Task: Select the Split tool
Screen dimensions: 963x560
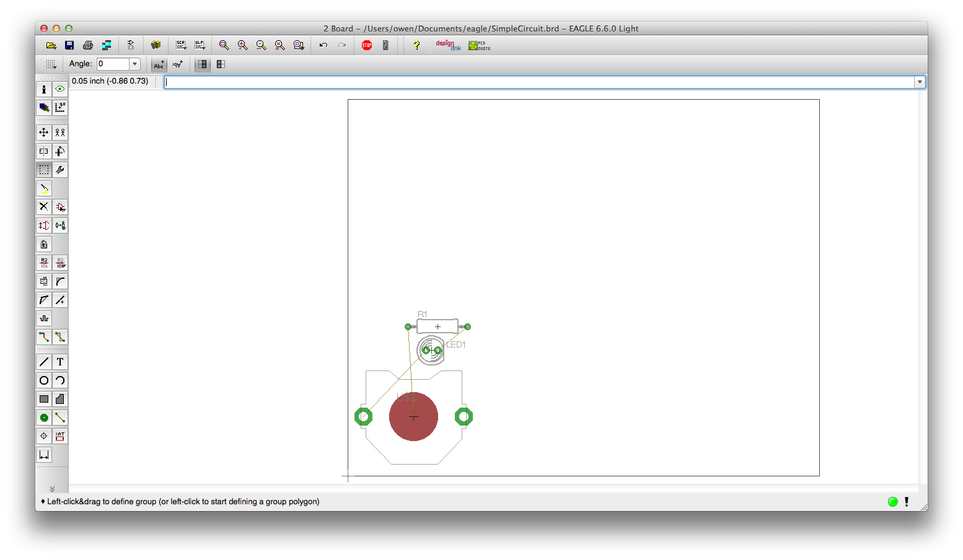Action: pos(44,300)
